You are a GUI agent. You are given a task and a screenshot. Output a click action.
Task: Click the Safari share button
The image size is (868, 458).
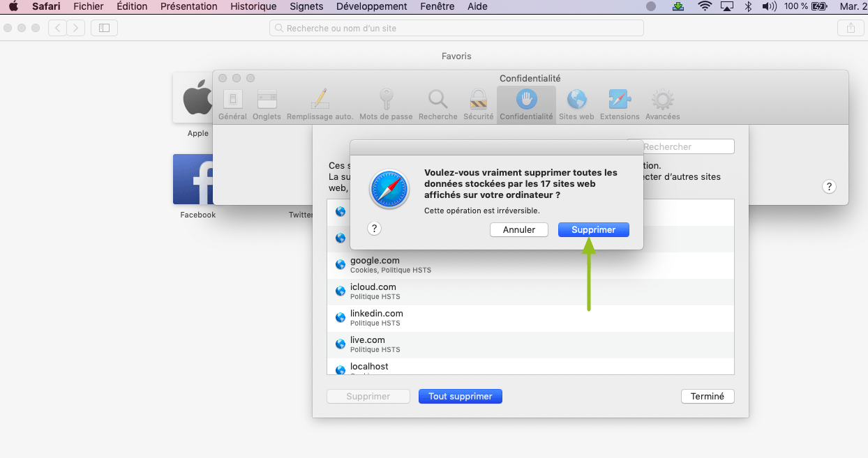850,28
